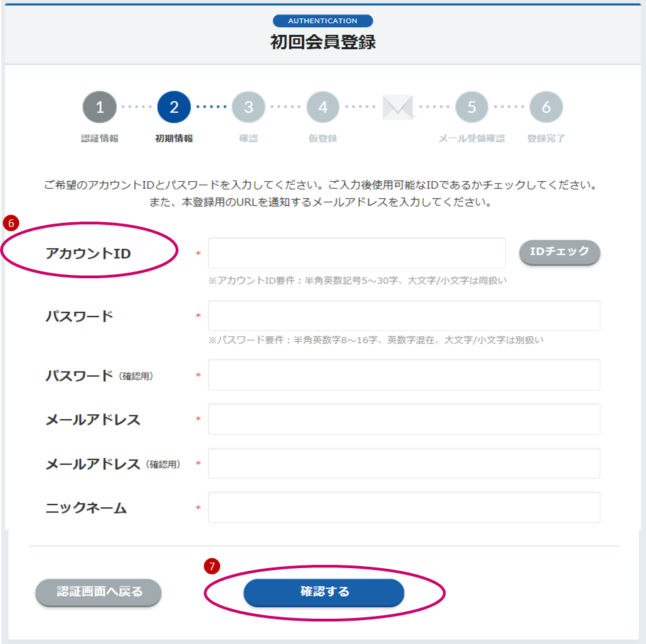
Task: Click the アカウントID field label
Action: 88,254
